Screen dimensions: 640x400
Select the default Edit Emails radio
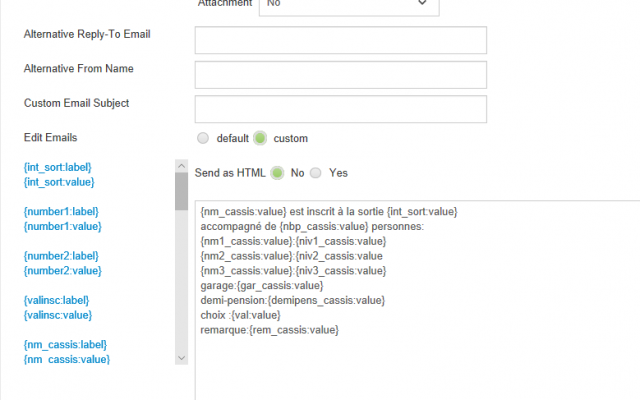pyautogui.click(x=203, y=138)
